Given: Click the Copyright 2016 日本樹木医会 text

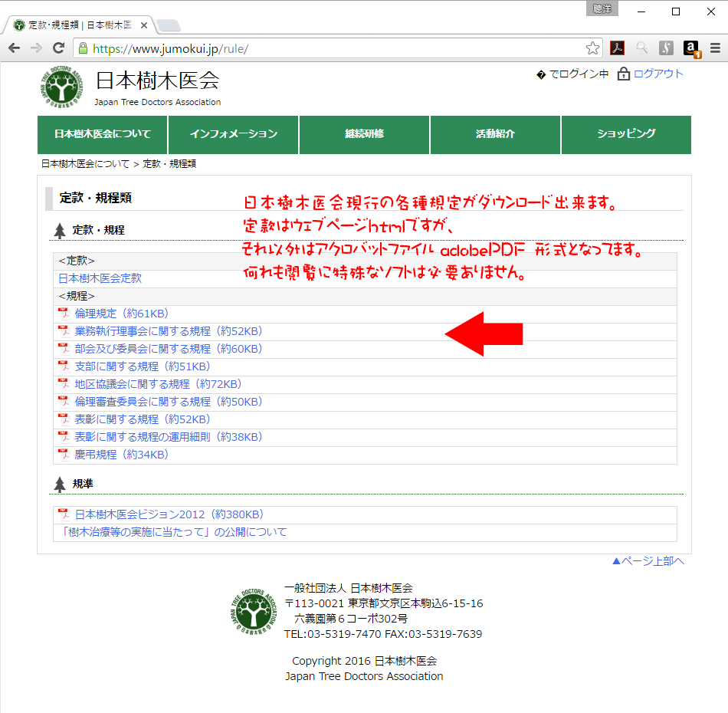Looking at the screenshot, I should point(365,661).
